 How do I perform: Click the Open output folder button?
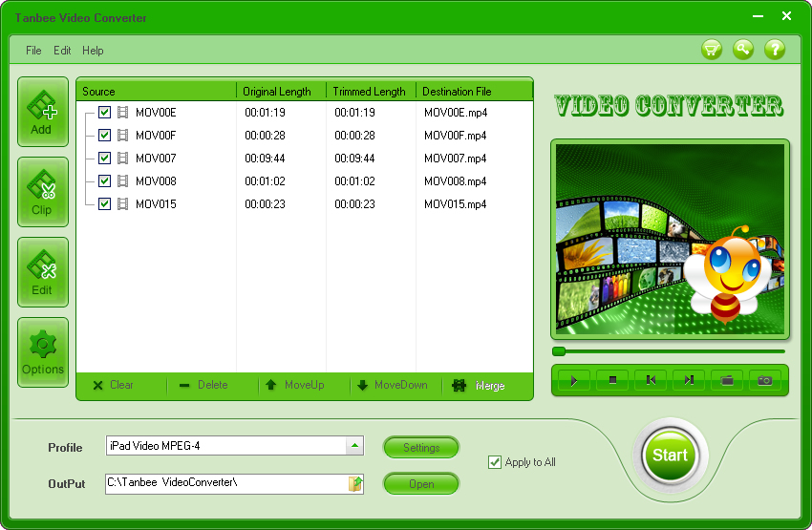[x=421, y=484]
